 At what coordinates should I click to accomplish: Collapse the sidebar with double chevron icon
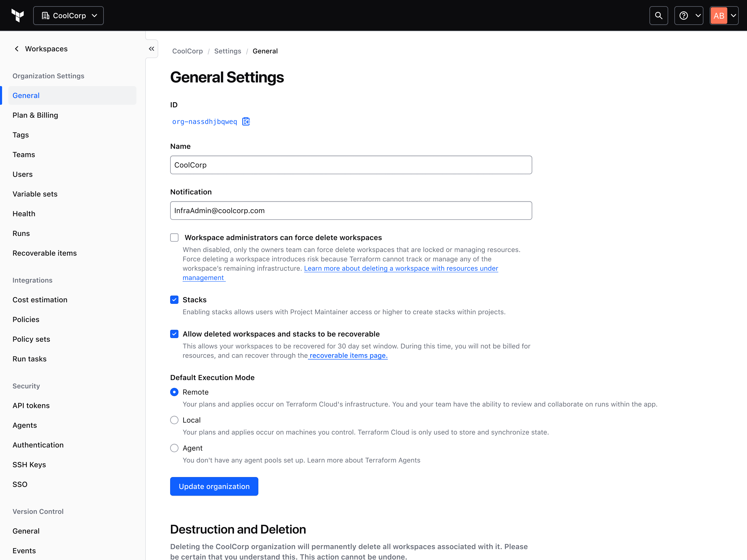152,49
